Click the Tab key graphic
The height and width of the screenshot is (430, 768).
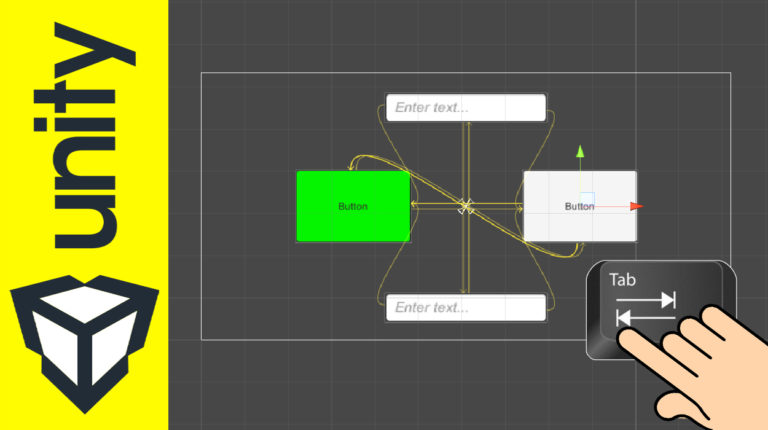[661, 310]
